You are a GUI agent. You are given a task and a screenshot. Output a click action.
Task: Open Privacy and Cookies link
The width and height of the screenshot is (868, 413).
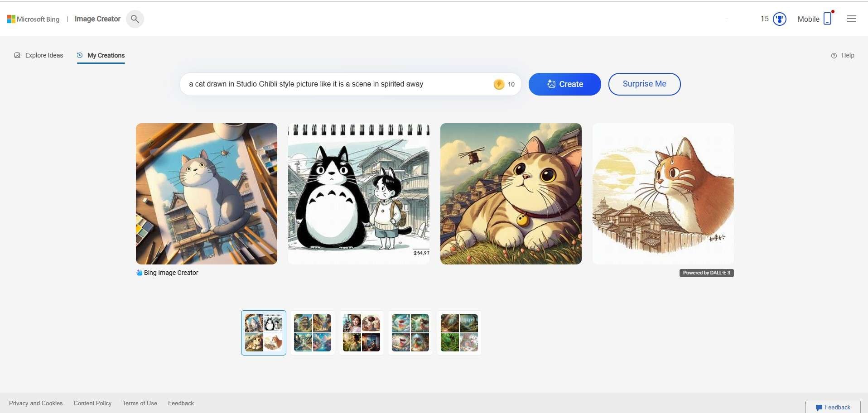tap(36, 403)
